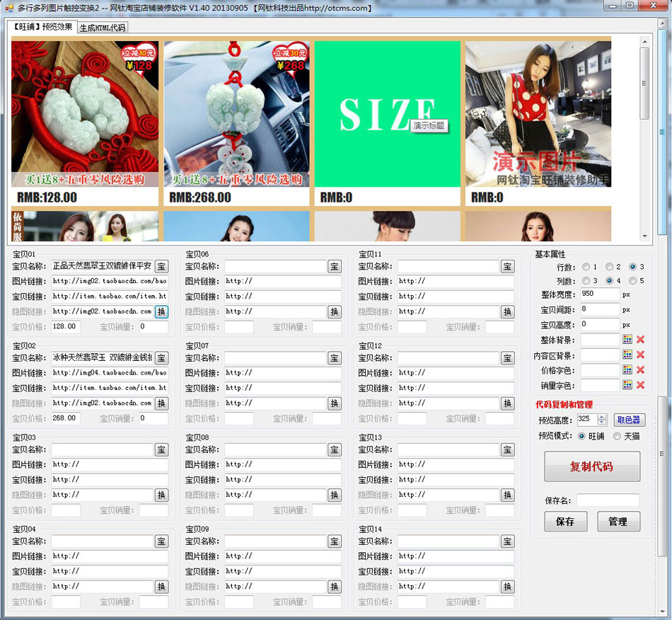
Task: Clear the 内容区背景 color with red X
Action: click(x=640, y=355)
